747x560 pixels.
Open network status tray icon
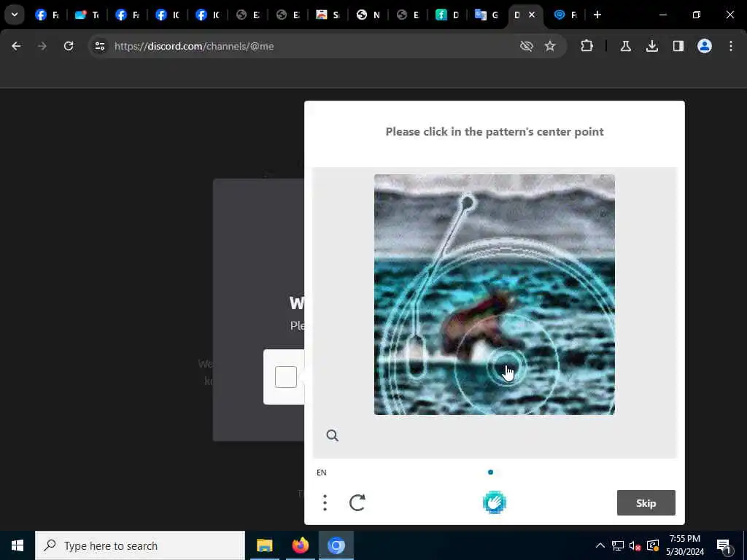click(617, 545)
